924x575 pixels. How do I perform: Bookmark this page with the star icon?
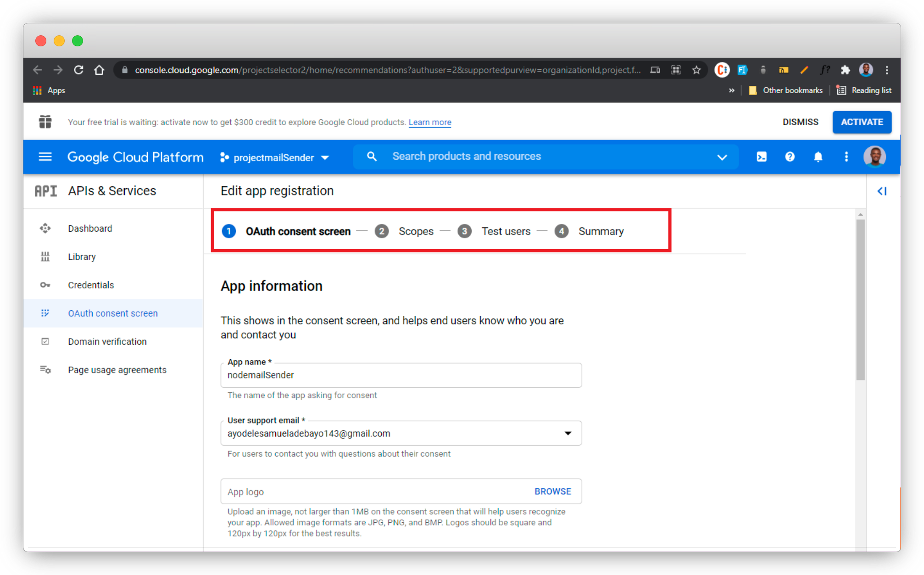[696, 70]
